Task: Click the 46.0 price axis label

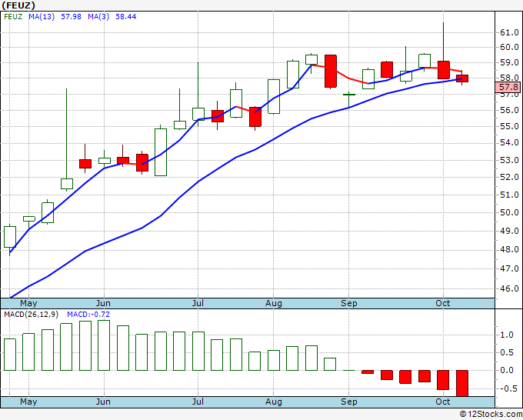Action: pos(509,288)
